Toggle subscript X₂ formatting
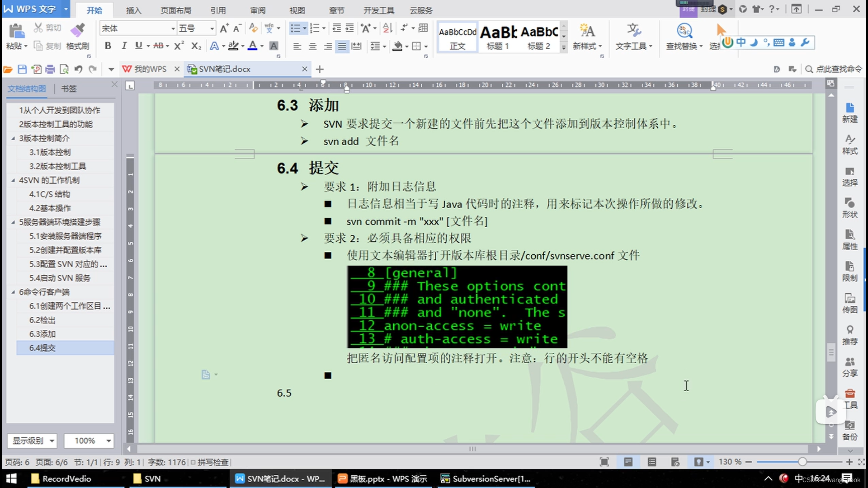This screenshot has width=868, height=488. 196,46
